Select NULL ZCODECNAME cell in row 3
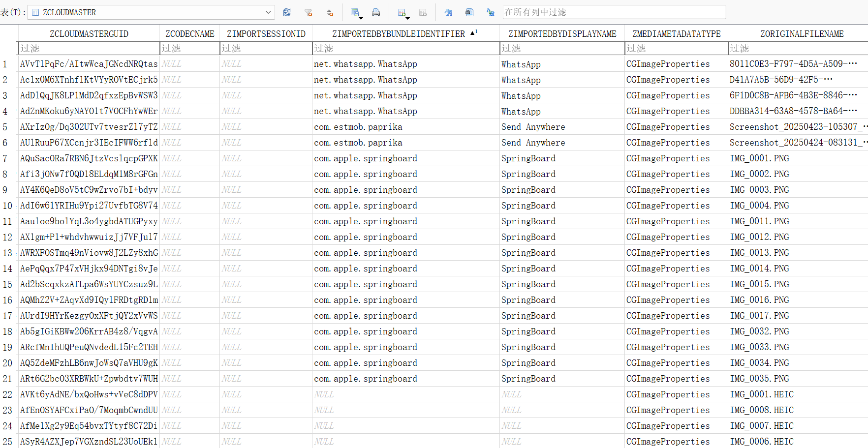 (x=190, y=95)
